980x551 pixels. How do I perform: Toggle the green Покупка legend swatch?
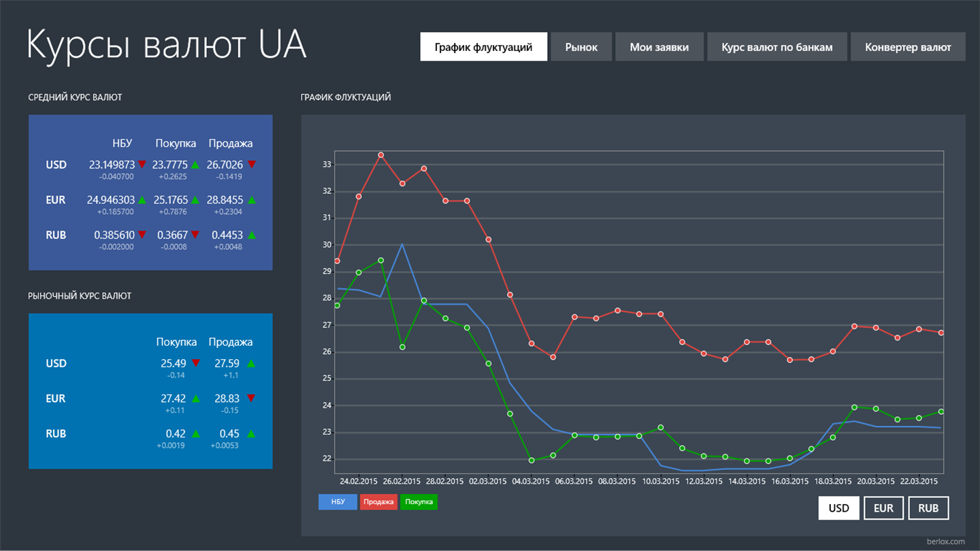click(x=419, y=502)
